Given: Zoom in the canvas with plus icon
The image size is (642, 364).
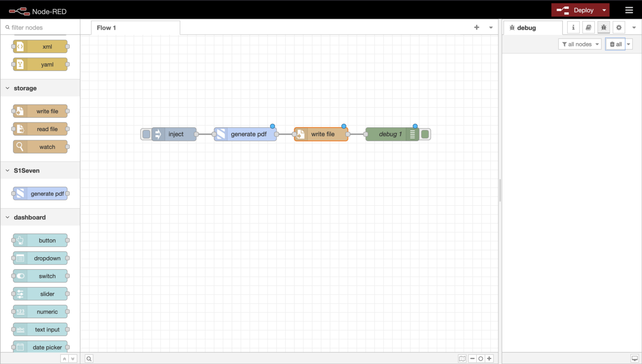Looking at the screenshot, I should tap(489, 358).
